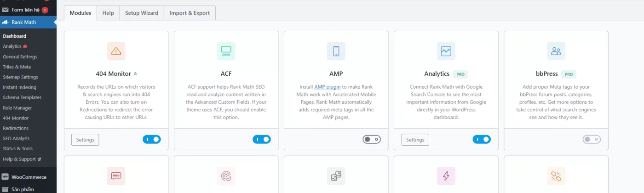The width and height of the screenshot is (644, 193).
Task: Select the Rank Math menu label in sidebar
Action: [x=23, y=22]
